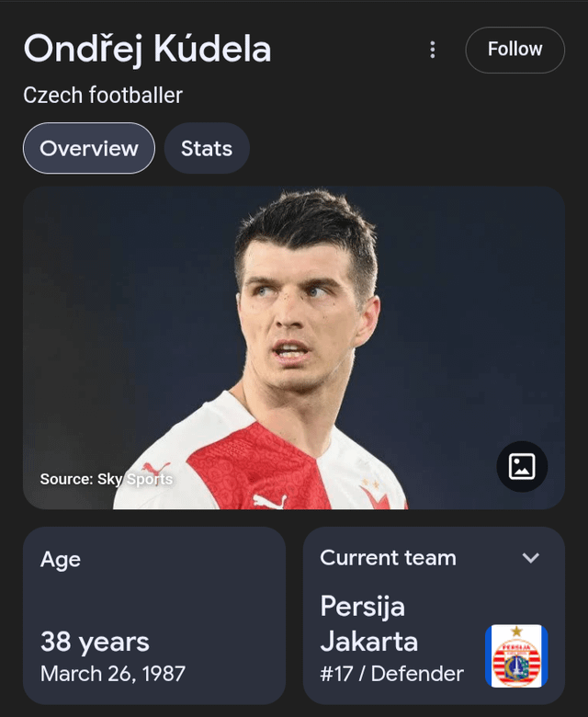The width and height of the screenshot is (588, 717).
Task: Expand the Current team chevron
Action: click(530, 558)
